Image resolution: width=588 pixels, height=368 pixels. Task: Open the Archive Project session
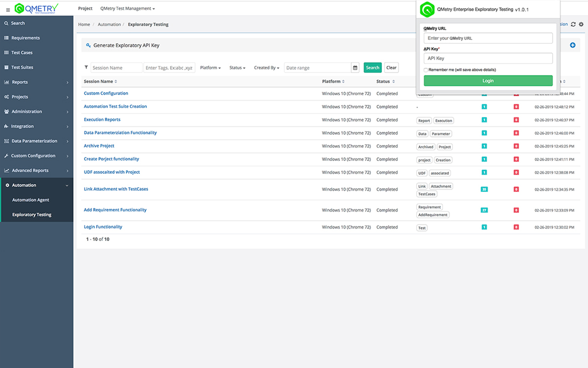[99, 146]
